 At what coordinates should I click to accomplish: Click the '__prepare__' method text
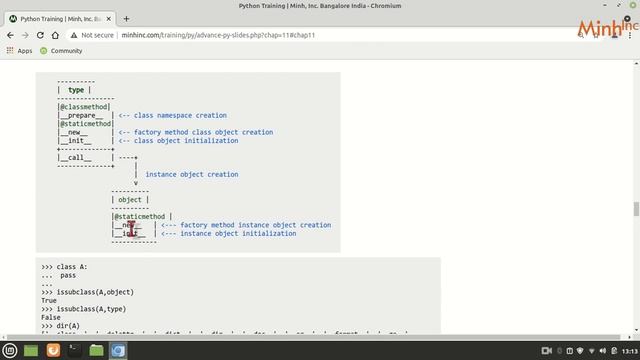(82, 116)
